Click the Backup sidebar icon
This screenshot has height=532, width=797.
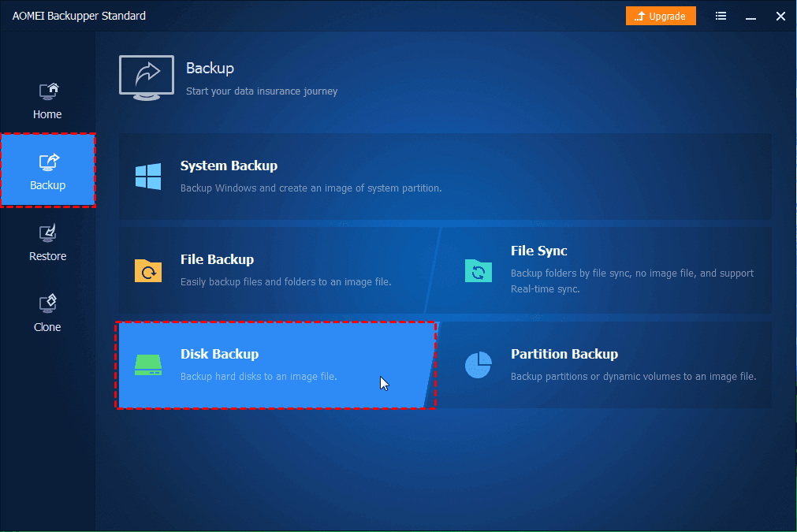point(47,162)
